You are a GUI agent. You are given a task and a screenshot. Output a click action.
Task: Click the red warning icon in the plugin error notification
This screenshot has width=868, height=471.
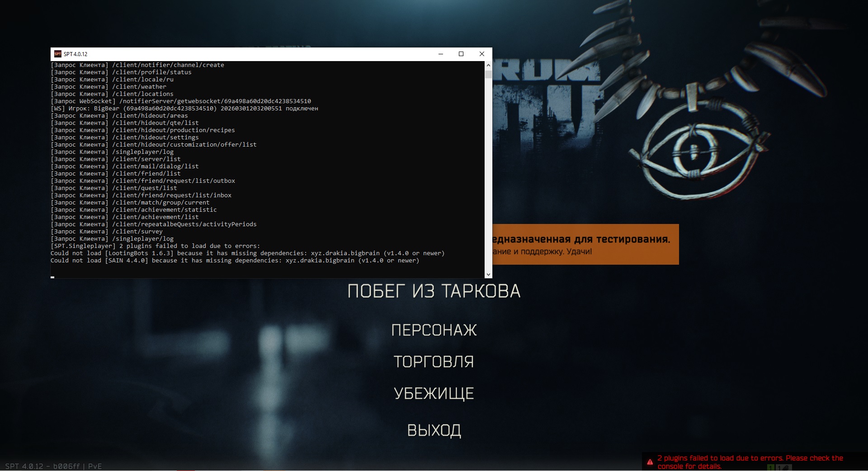tap(650, 462)
